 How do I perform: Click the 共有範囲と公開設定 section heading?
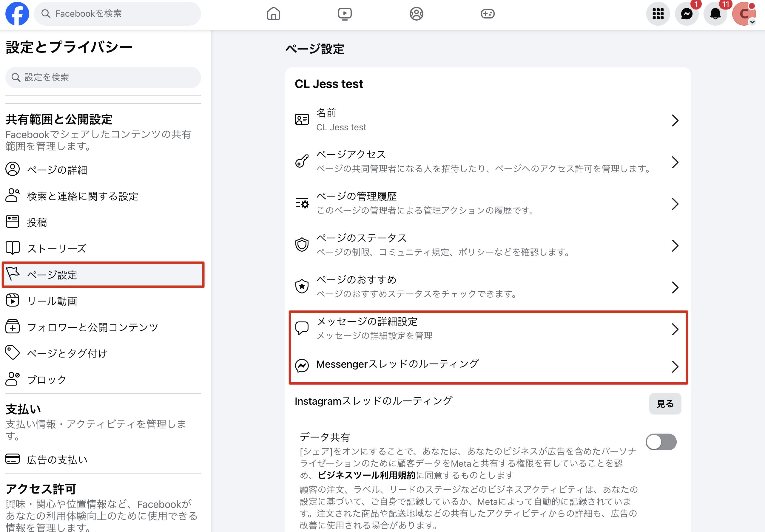59,119
